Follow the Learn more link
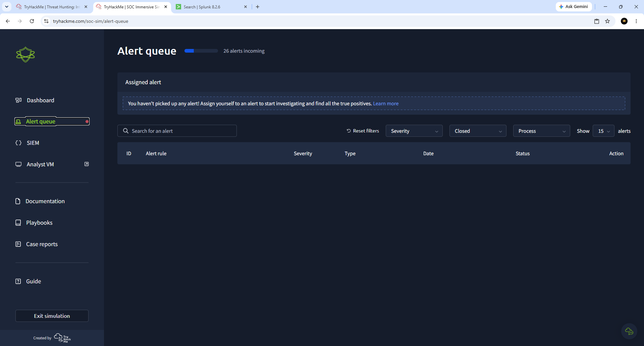This screenshot has width=644, height=346. tap(386, 104)
